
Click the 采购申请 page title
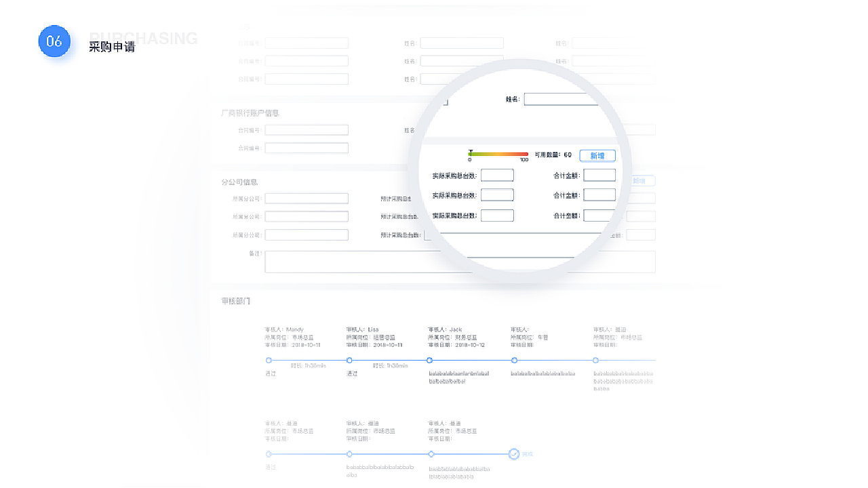[112, 47]
